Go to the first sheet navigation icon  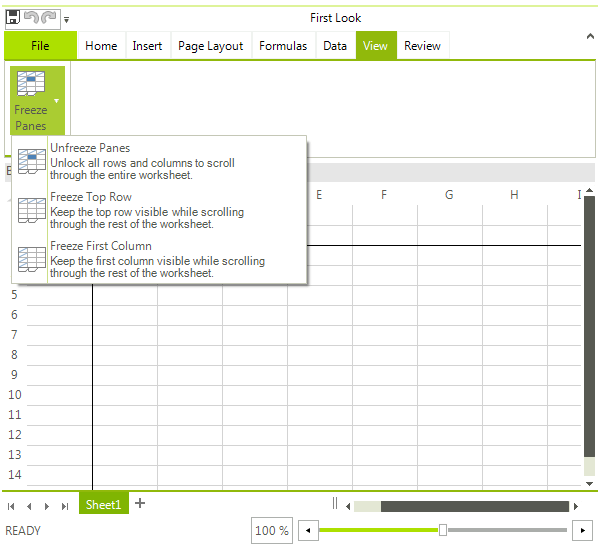[x=11, y=506]
